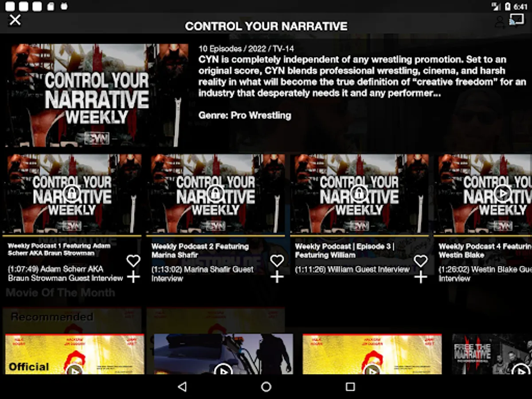
Task: Favorite Weekly Podcast 1 with heart icon
Action: 133,261
